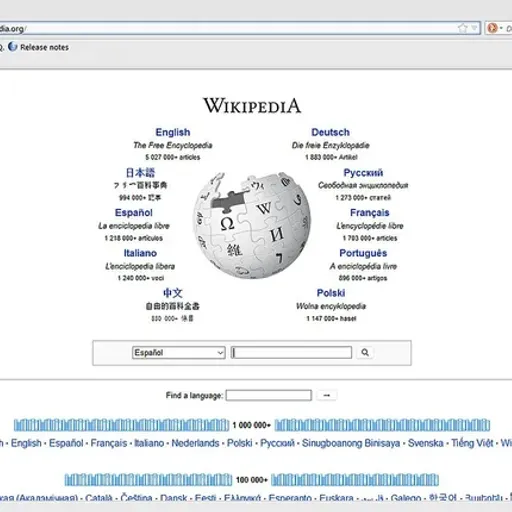Click Français in the 1 000 000+ language list
The width and height of the screenshot is (512, 512).
click(109, 443)
